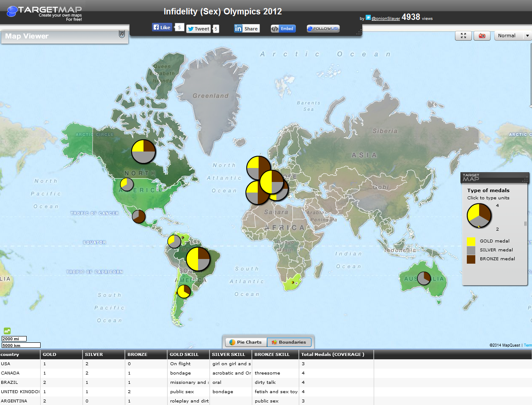Click the USA pie chart
Screen dimensions: 532x405
click(127, 185)
